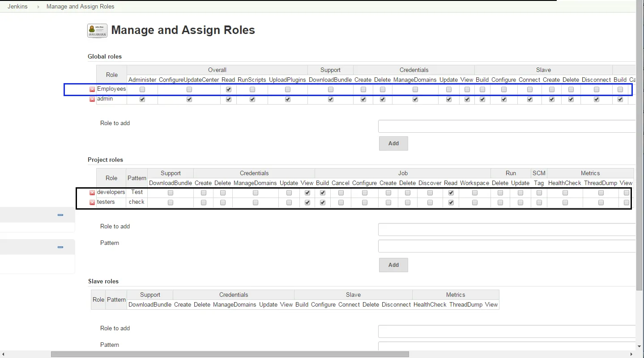Viewport: 644px width, 358px height.
Task: Disable Job Build for developers role
Action: point(323,193)
